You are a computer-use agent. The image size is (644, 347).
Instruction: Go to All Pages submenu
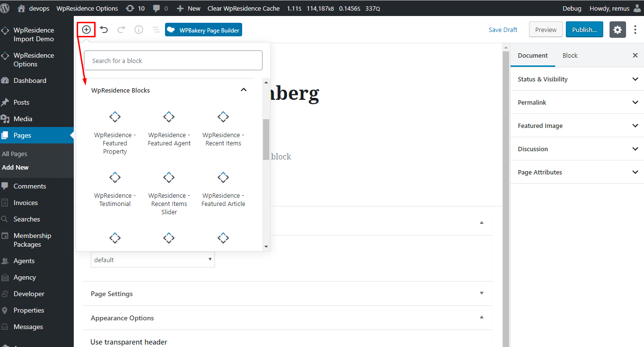[x=15, y=154]
